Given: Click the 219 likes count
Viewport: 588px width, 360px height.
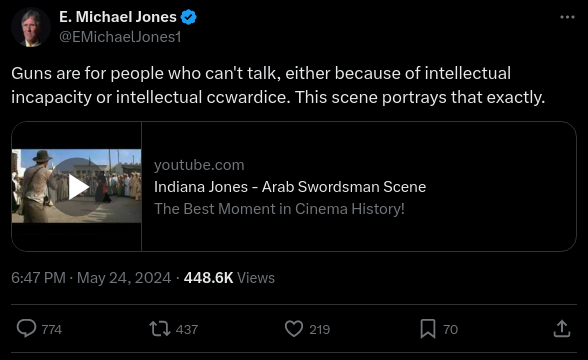Looking at the screenshot, I should 320,330.
